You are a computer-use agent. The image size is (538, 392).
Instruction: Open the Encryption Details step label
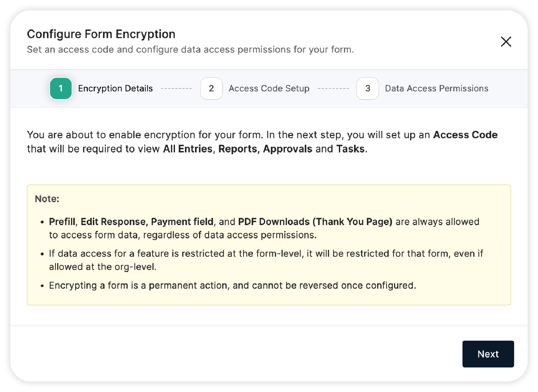[x=115, y=88]
